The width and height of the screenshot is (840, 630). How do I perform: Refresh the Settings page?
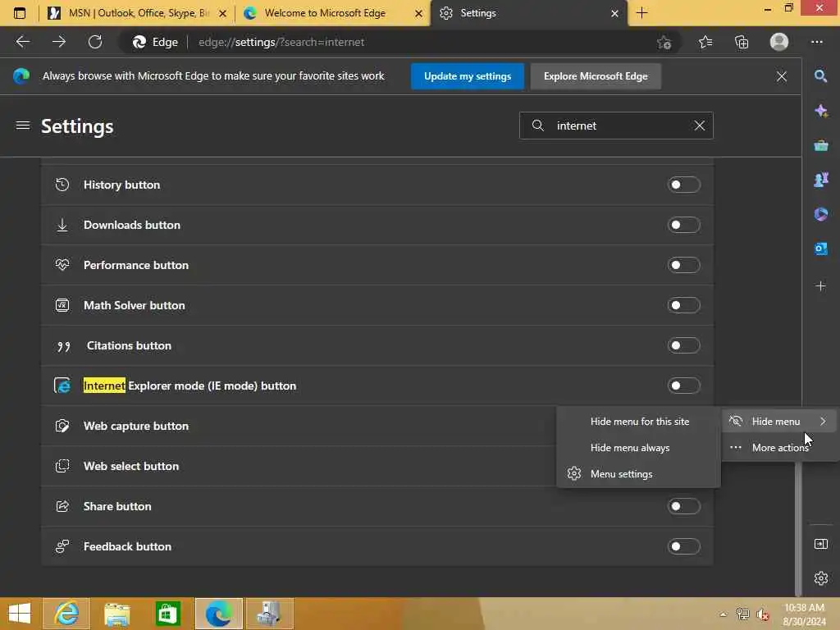coord(95,42)
